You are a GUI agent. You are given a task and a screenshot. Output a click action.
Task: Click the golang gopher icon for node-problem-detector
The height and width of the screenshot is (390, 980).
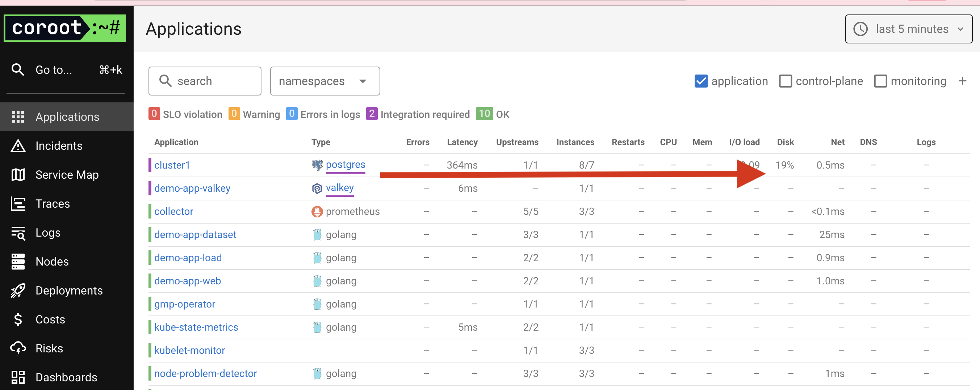click(x=317, y=374)
